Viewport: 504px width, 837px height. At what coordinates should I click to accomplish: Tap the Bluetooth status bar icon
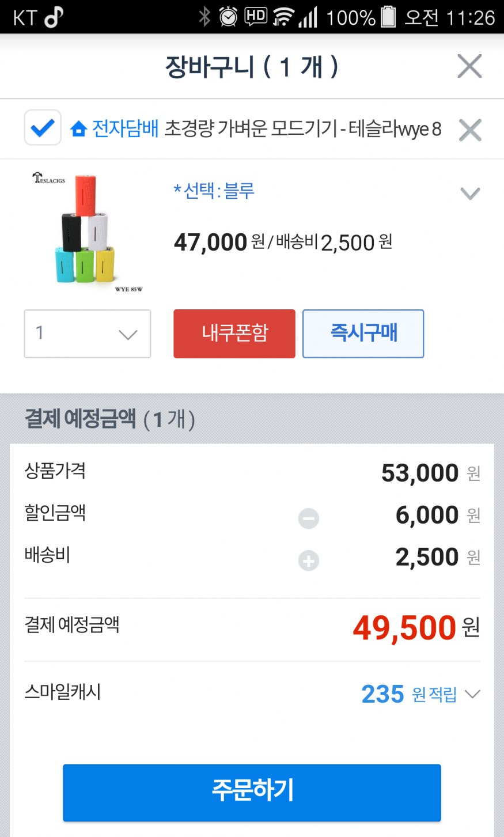[x=204, y=17]
